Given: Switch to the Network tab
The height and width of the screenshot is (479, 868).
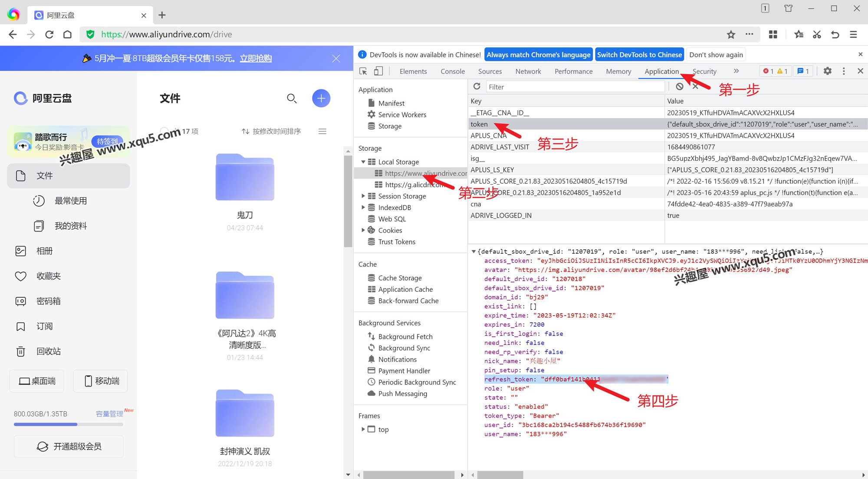Looking at the screenshot, I should tap(528, 71).
